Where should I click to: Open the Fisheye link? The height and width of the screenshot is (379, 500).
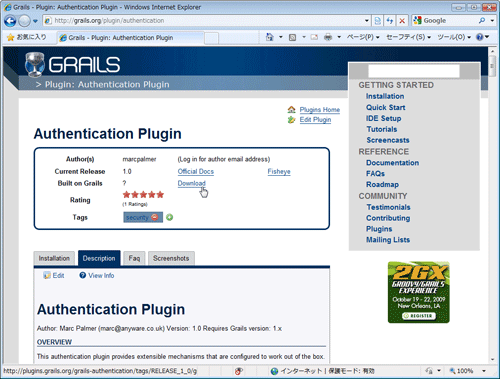(x=279, y=171)
